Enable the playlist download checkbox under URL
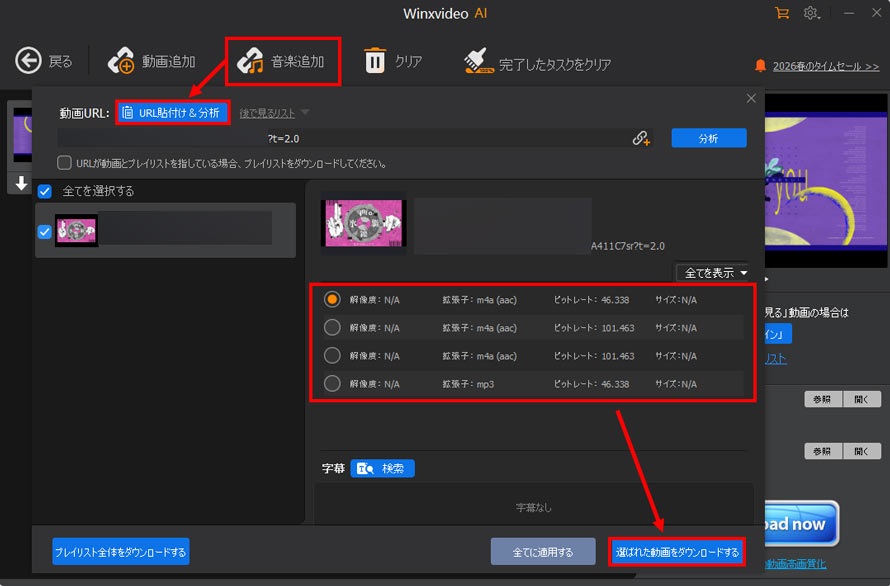 click(64, 163)
